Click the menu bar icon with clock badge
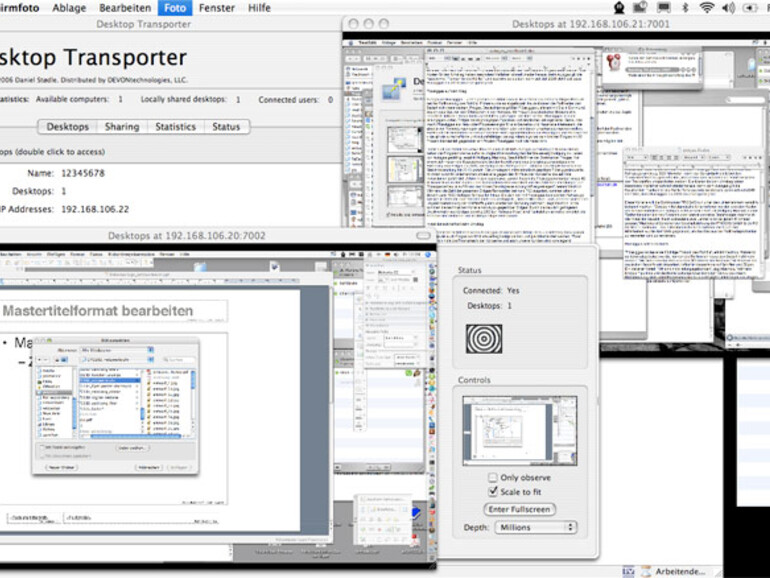The width and height of the screenshot is (770, 578). pyautogui.click(x=640, y=7)
